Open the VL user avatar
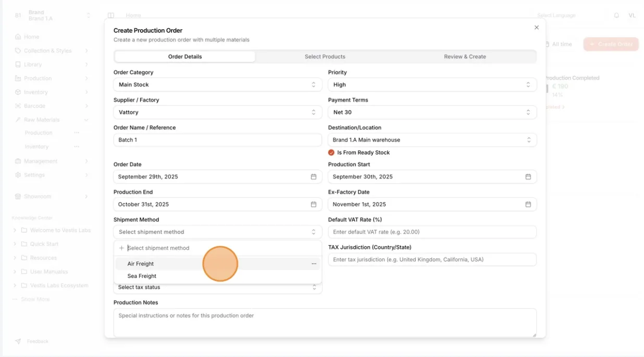The height and width of the screenshot is (357, 644). coord(632,16)
